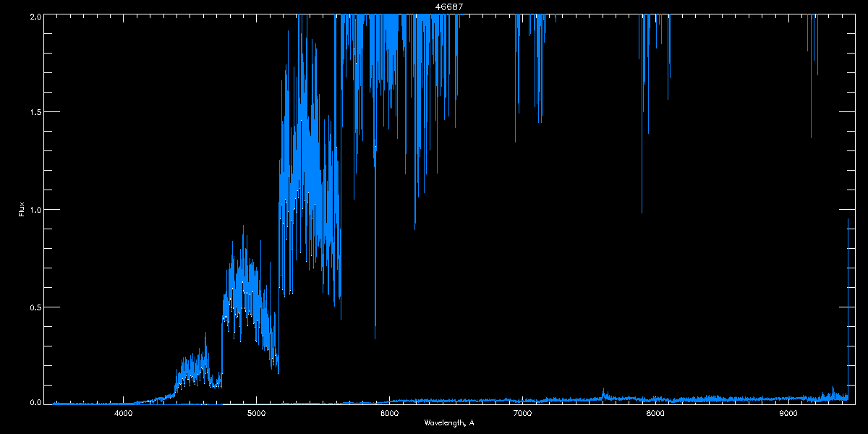The height and width of the screenshot is (434, 868).
Task: Click the 1.0 flux tick label
Action: (35, 210)
